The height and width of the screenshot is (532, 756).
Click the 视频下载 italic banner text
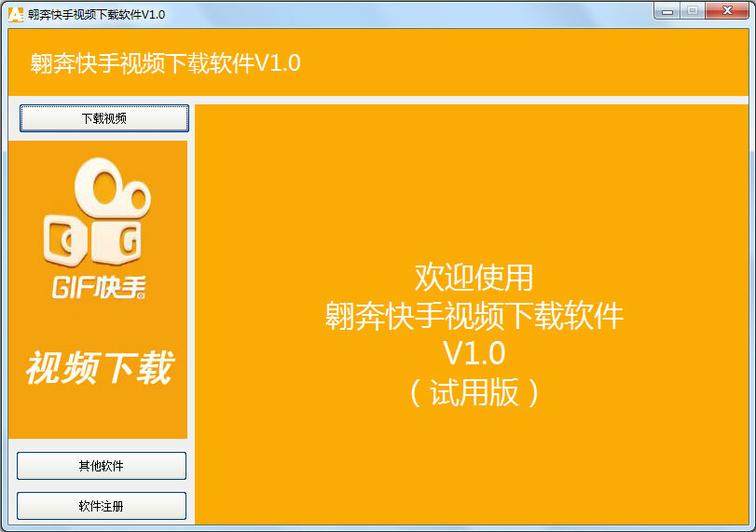[99, 368]
